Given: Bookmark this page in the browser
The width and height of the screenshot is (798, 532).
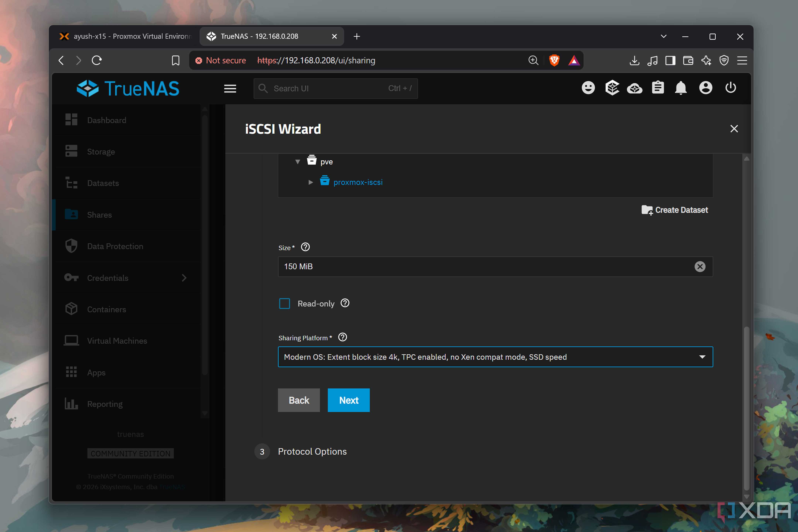Looking at the screenshot, I should coord(175,60).
